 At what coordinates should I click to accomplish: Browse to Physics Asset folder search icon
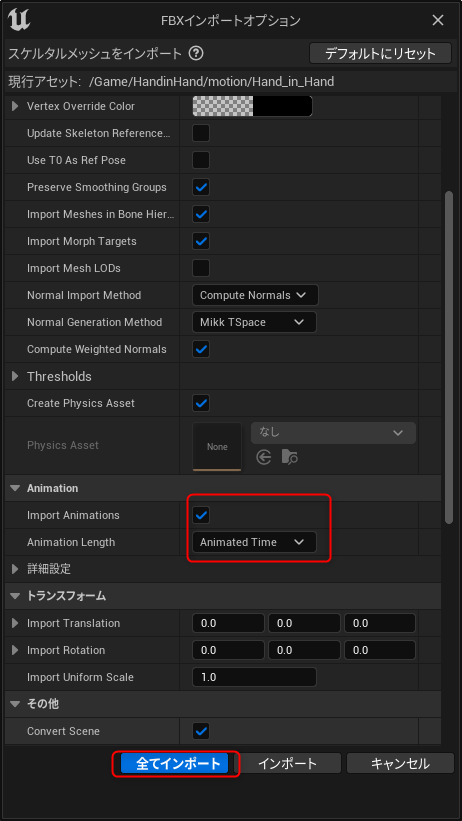pos(290,458)
